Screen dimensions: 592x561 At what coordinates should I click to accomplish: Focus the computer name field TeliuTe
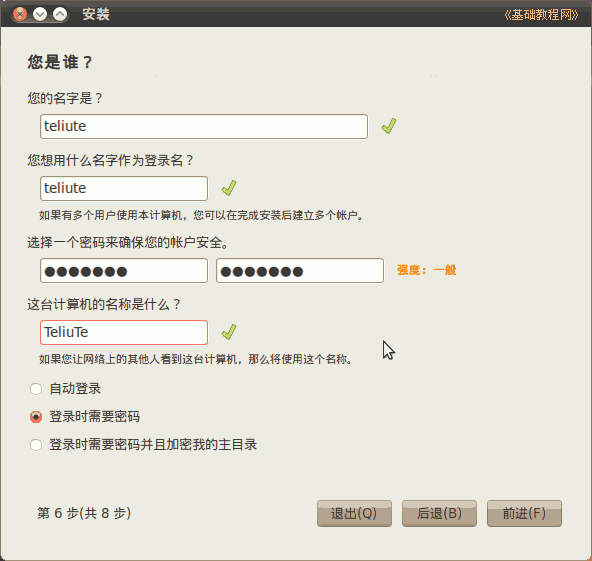124,332
